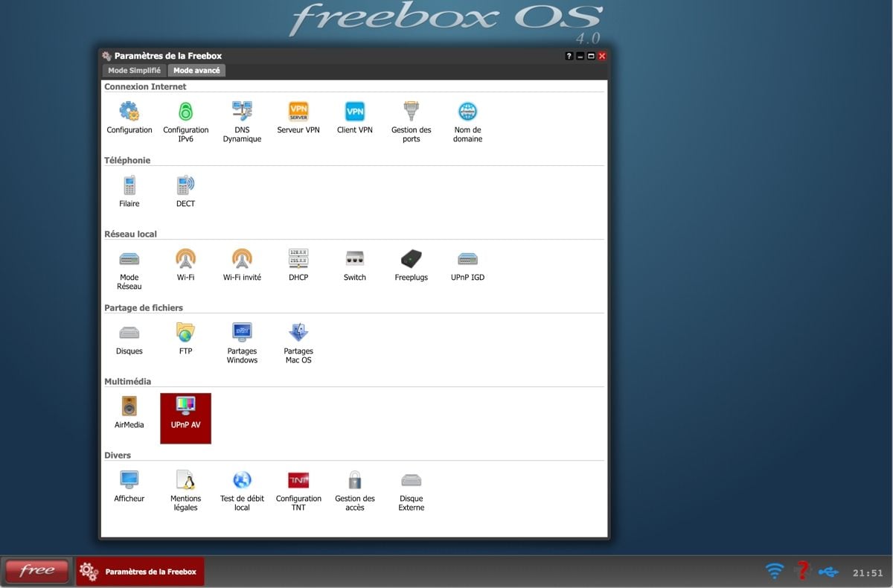Open DECT telephony settings
The image size is (893, 588).
185,192
